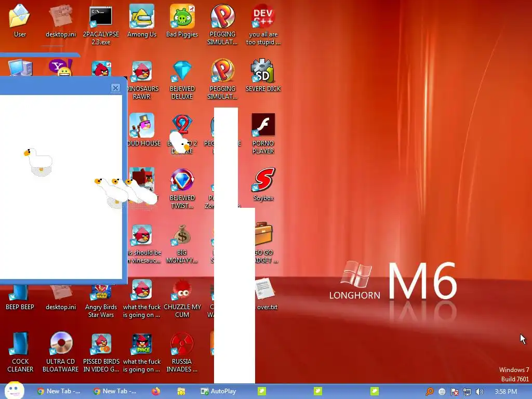Click the green note taskbar item beside AutoPlay
532x399 pixels.
coord(262,391)
